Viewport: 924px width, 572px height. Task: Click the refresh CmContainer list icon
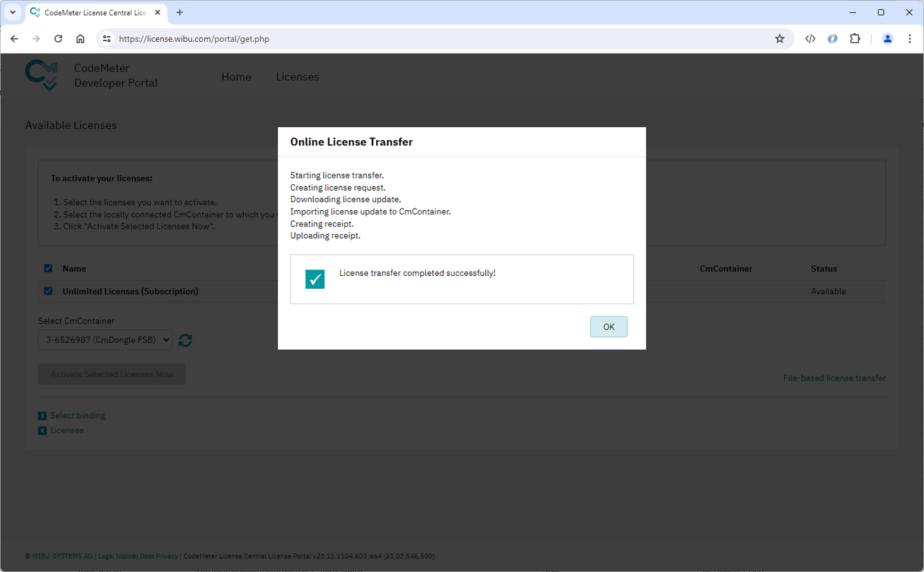pyautogui.click(x=186, y=340)
